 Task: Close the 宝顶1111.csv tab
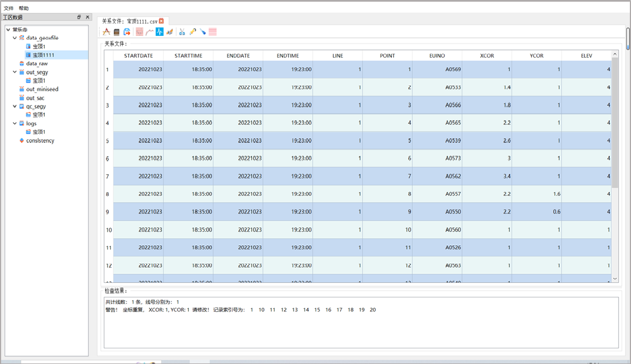click(x=161, y=21)
